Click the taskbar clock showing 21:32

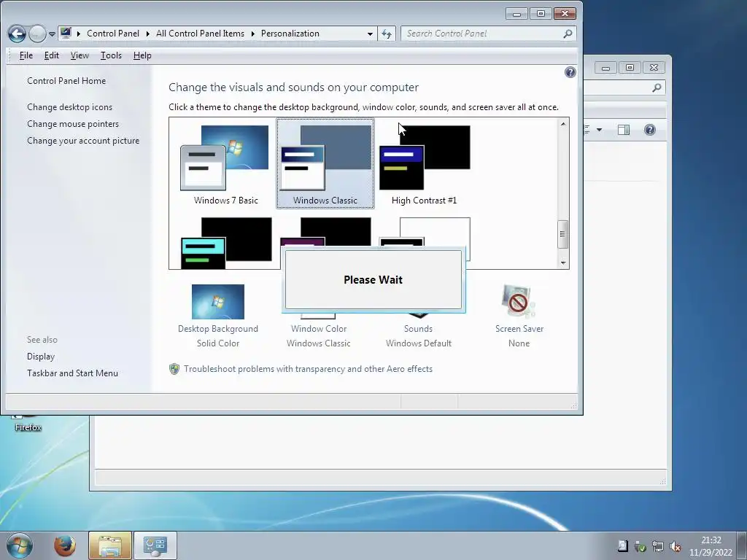point(711,545)
